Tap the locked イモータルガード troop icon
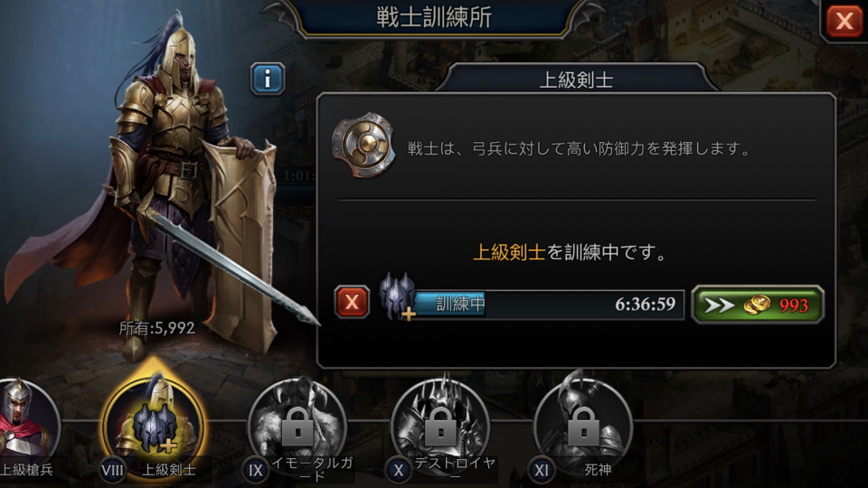This screenshot has height=488, width=868. point(297,425)
